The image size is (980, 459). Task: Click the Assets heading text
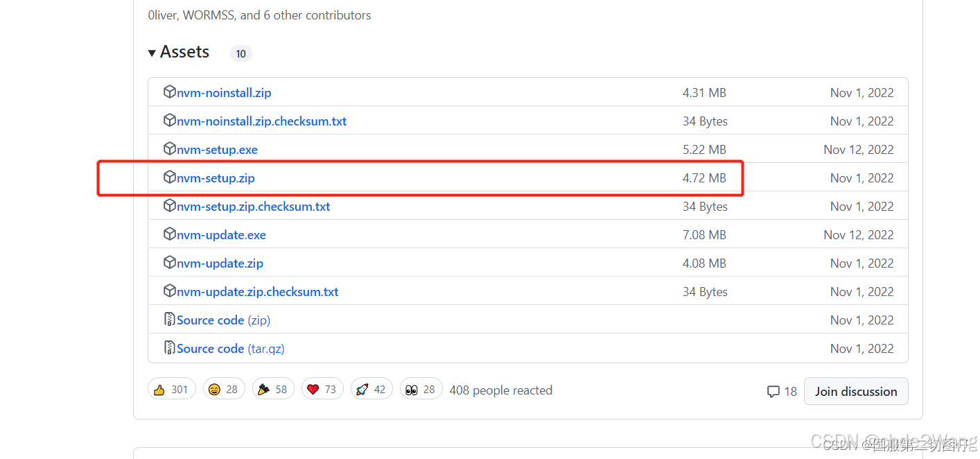pos(184,52)
